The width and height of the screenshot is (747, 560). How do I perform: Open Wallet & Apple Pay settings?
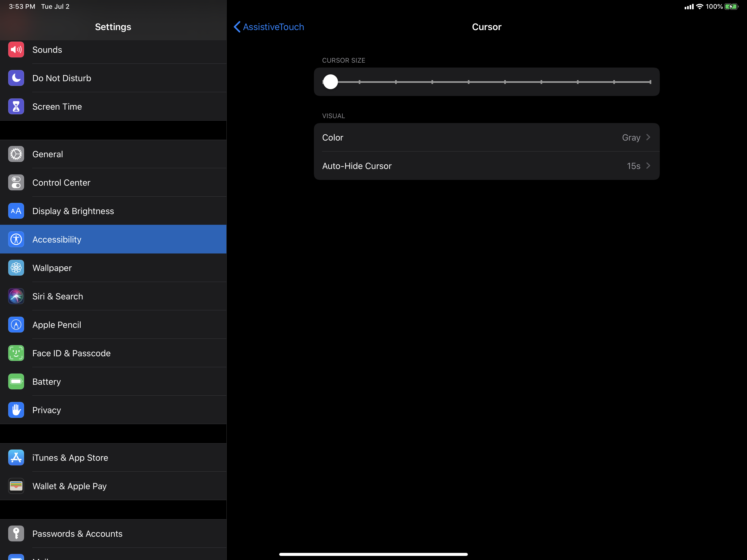pyautogui.click(x=113, y=486)
